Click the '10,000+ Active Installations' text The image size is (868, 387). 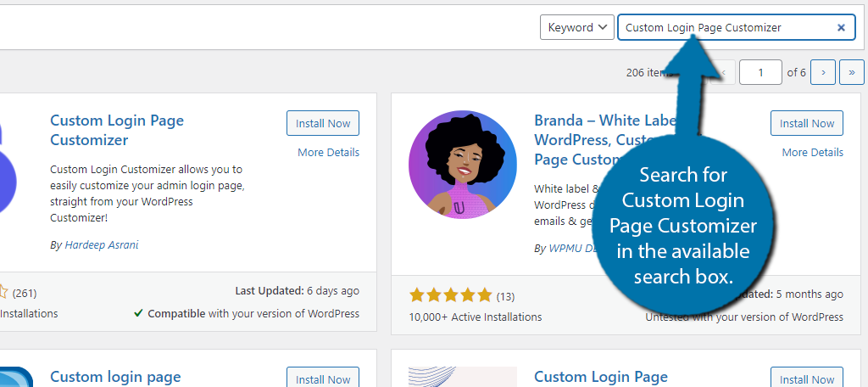click(476, 317)
